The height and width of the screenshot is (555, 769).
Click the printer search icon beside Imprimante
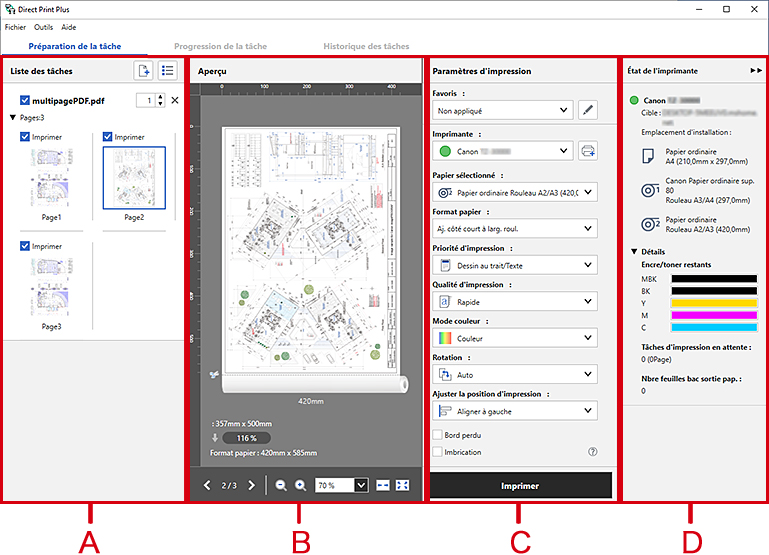click(588, 152)
